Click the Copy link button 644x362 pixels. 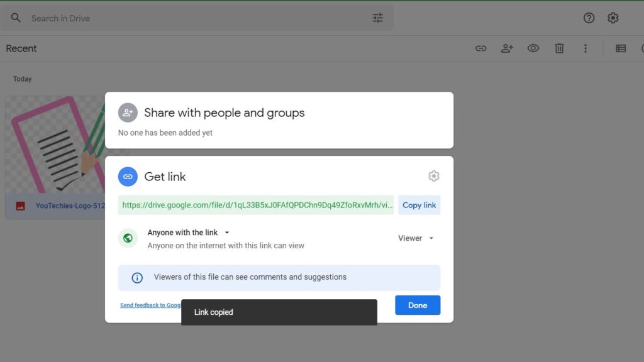[419, 205]
